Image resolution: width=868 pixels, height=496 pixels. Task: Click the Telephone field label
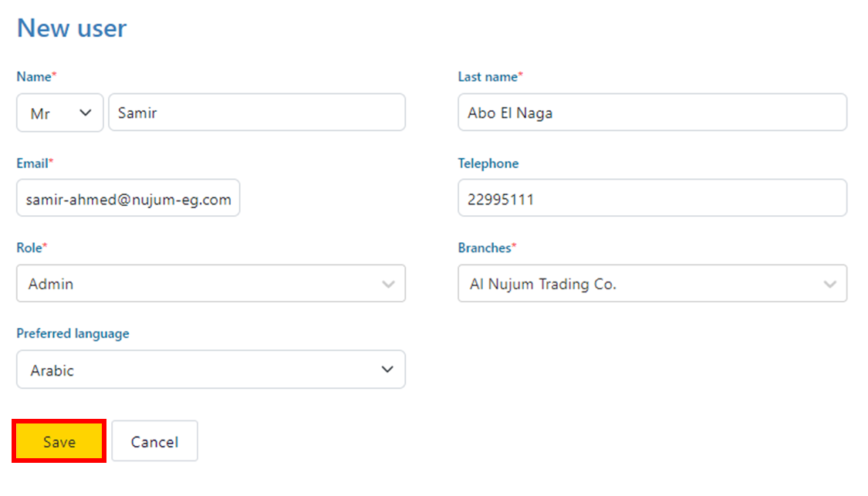[488, 164]
